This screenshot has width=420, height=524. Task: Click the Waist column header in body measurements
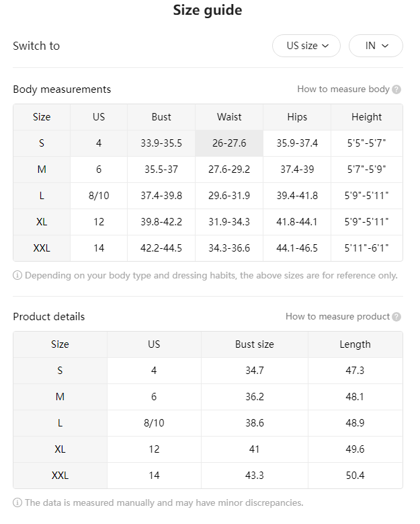(x=229, y=117)
